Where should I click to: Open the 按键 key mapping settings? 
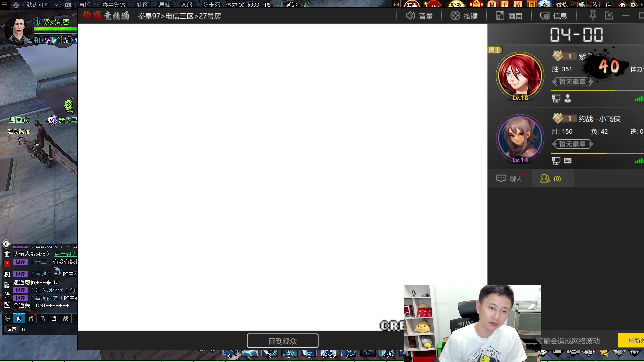(464, 16)
